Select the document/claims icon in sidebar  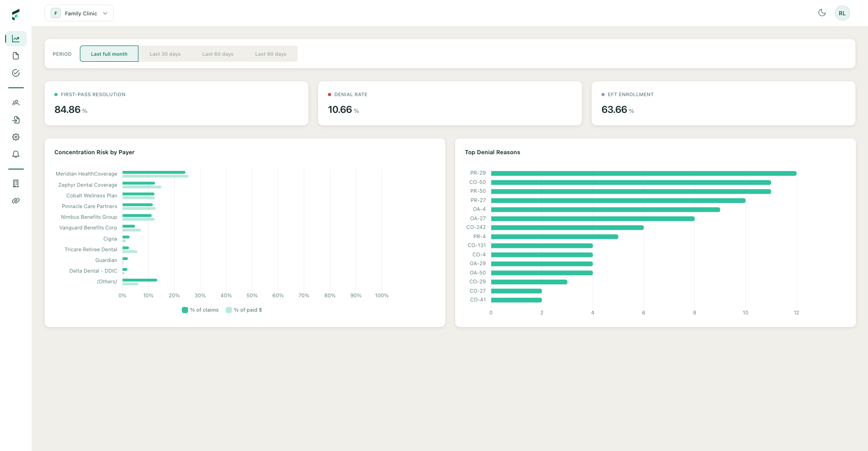pyautogui.click(x=15, y=55)
